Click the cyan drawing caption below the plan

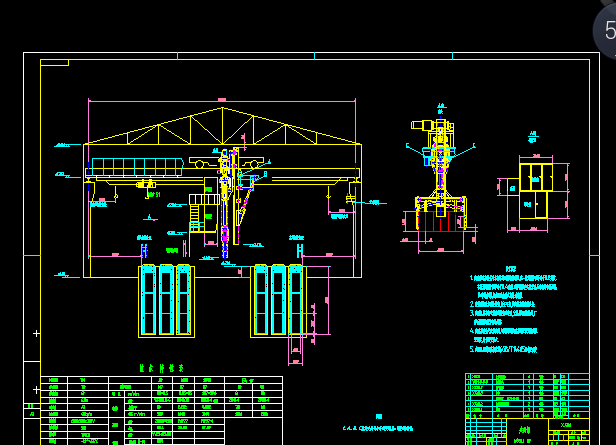[x=378, y=429]
